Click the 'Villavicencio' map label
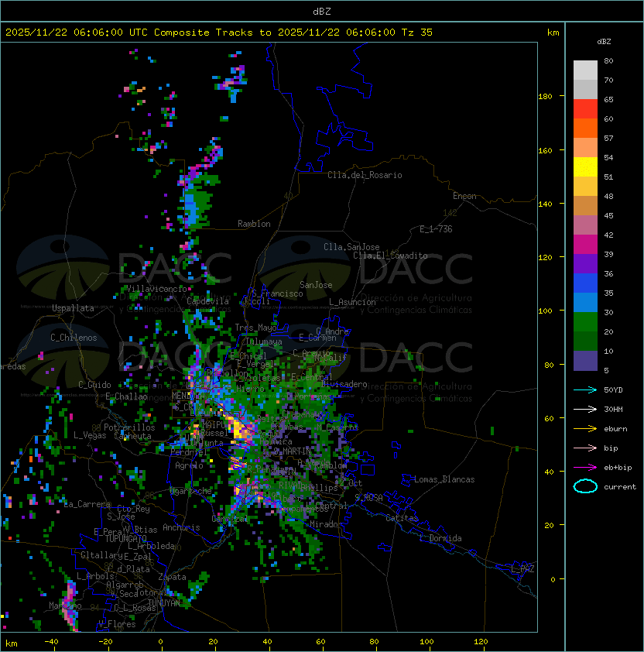The image size is (644, 652). click(x=156, y=289)
